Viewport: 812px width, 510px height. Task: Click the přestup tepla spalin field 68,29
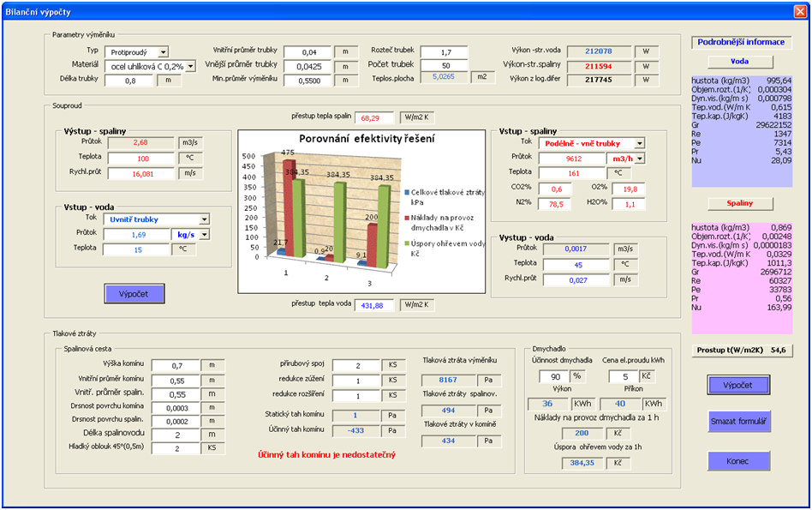[374, 118]
